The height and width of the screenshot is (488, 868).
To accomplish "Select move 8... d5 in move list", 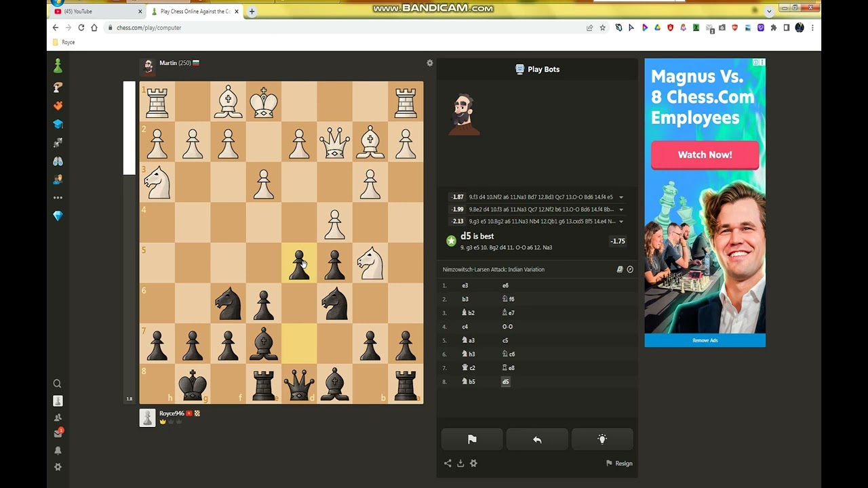I will [x=505, y=382].
